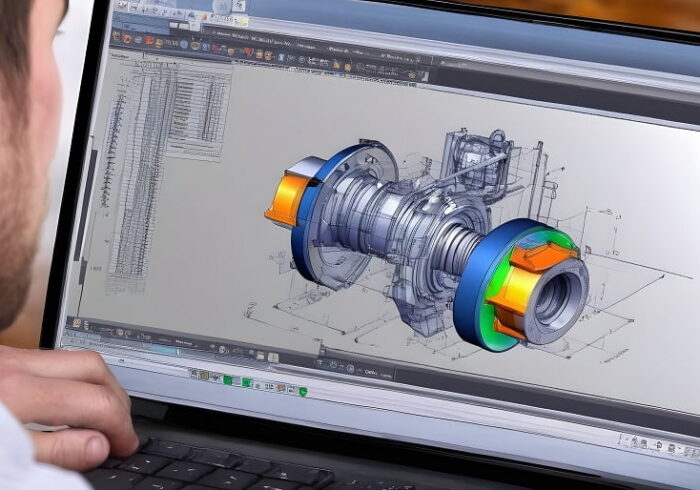Click the yellow folder icon in the taskbar
This screenshot has width=700, height=490.
[x=204, y=375]
